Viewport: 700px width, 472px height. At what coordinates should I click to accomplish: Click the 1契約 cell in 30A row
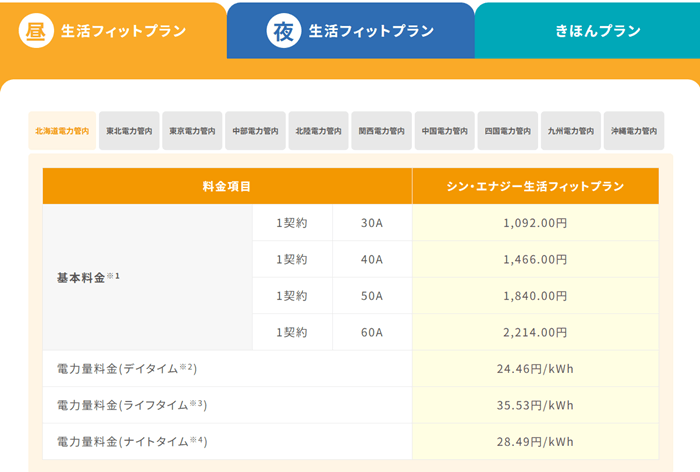(292, 223)
